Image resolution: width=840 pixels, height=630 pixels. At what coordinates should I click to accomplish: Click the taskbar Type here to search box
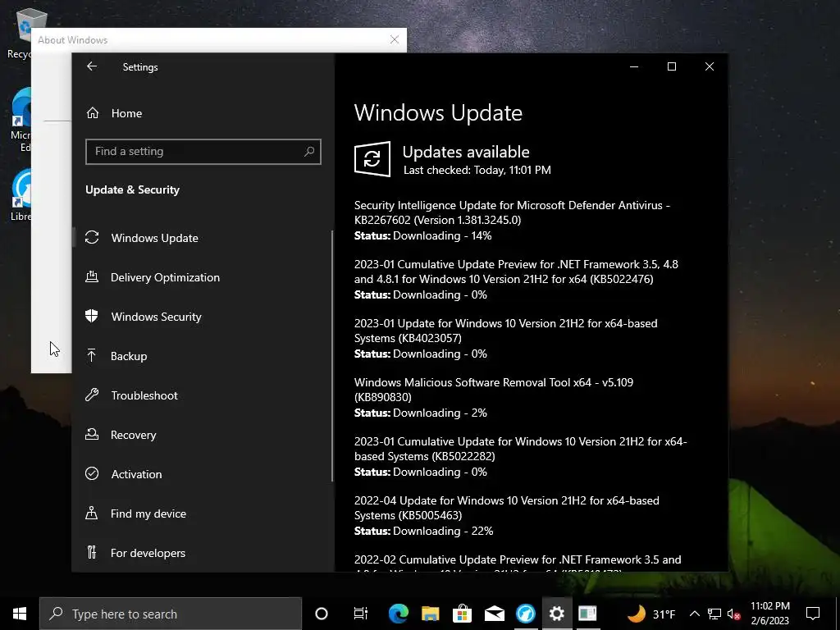pos(171,614)
